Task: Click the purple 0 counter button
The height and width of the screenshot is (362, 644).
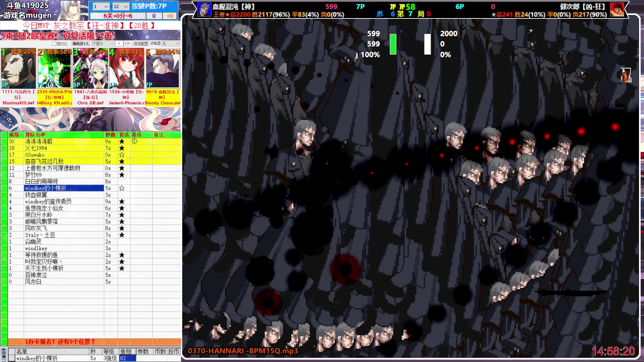Action: point(154,16)
